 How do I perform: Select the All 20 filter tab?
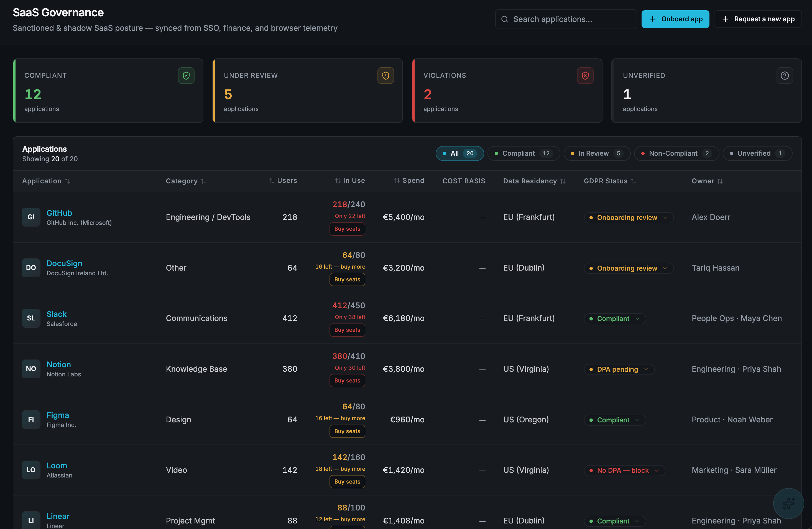click(x=459, y=153)
